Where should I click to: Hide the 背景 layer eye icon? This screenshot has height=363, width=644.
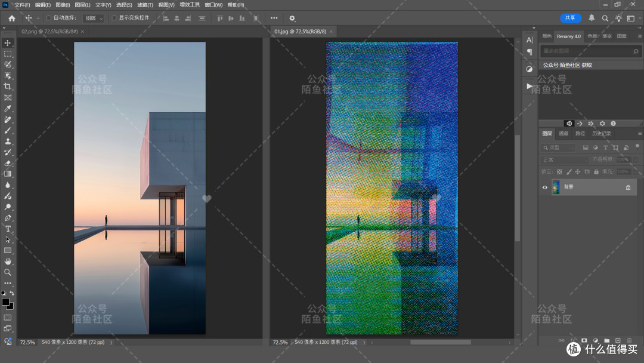545,187
